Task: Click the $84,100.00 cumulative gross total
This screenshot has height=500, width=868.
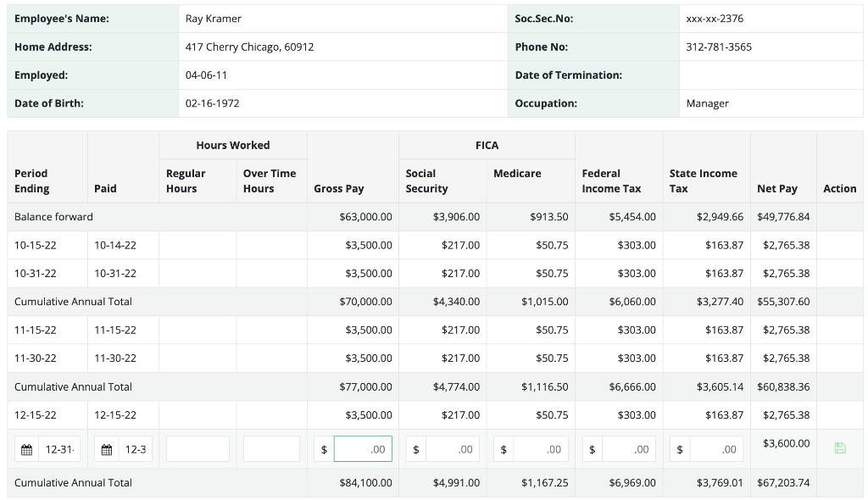Action: [365, 483]
